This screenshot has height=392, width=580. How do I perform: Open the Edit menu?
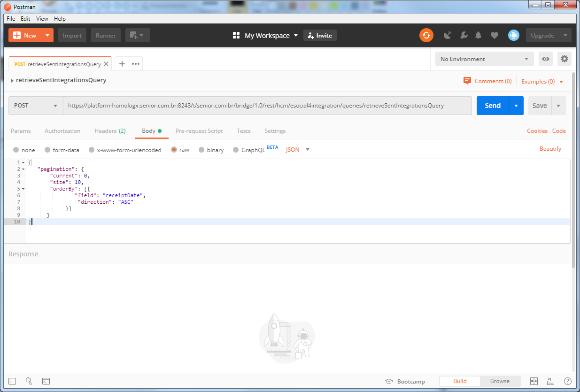(x=25, y=19)
